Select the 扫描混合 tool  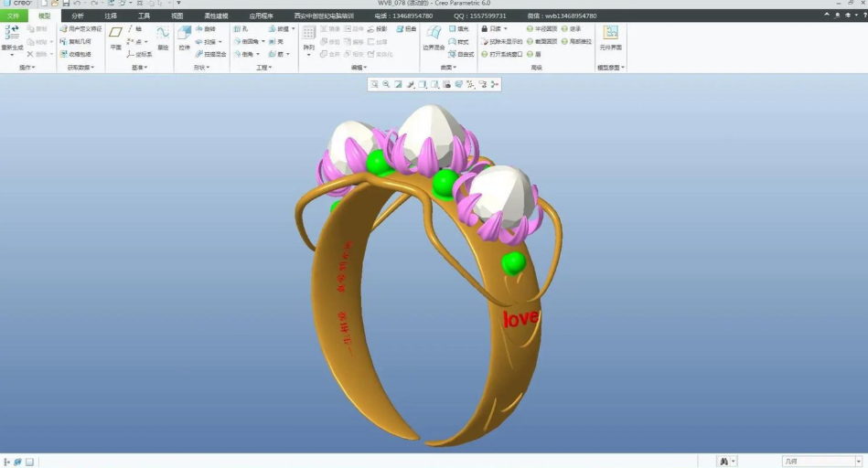point(211,54)
